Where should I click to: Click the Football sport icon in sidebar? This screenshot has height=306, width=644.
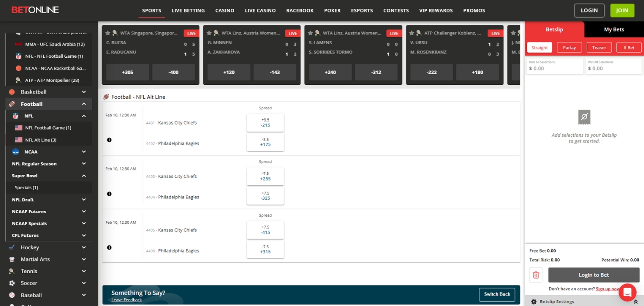click(12, 104)
